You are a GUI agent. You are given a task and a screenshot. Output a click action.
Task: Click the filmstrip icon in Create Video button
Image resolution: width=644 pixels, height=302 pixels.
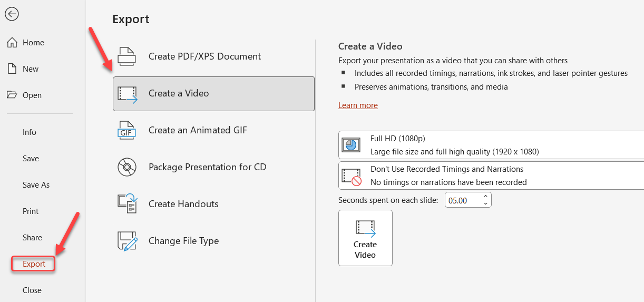click(x=365, y=228)
